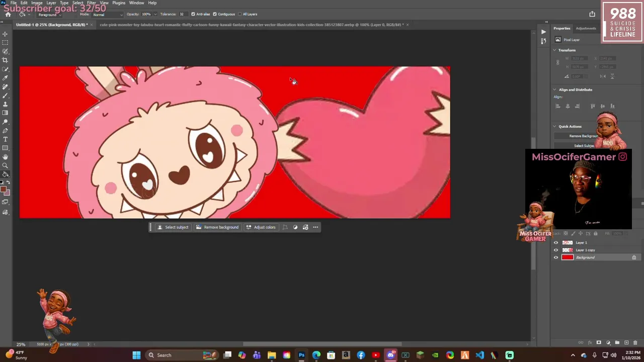Select the Quick Selection tool

[5, 51]
